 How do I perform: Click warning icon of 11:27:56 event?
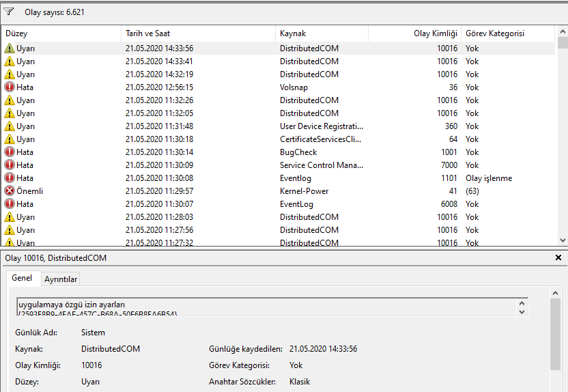click(10, 230)
